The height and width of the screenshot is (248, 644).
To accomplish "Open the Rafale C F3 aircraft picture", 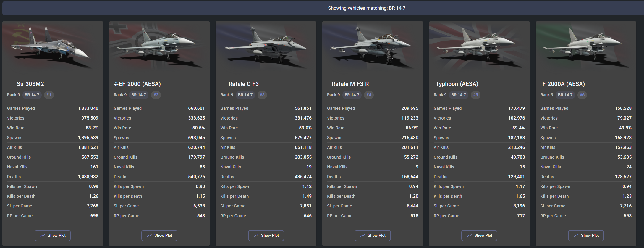I will point(266,47).
